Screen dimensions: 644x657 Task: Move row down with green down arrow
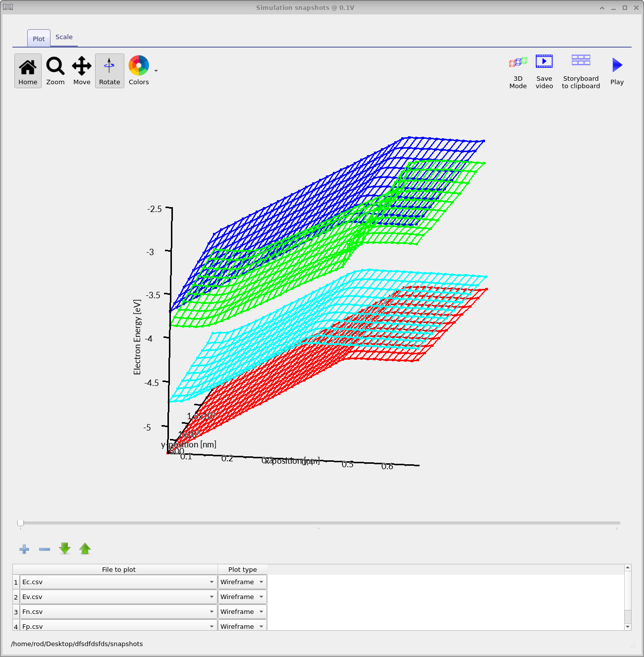(65, 548)
